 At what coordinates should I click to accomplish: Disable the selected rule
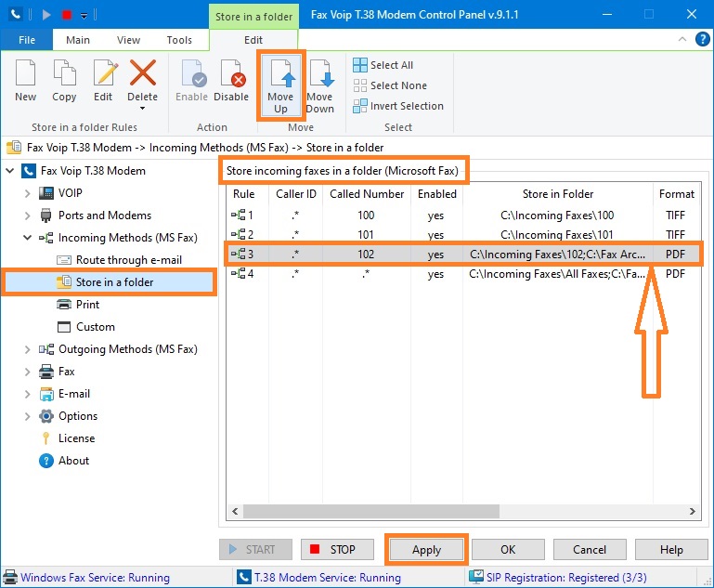pos(231,81)
